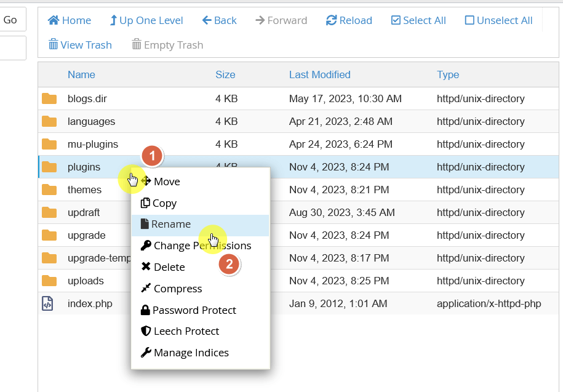
Task: Click the upgrade folder icon
Action: (x=49, y=236)
